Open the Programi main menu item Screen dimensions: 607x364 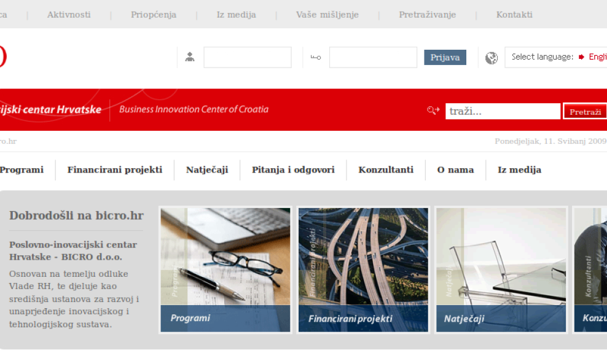coord(22,170)
